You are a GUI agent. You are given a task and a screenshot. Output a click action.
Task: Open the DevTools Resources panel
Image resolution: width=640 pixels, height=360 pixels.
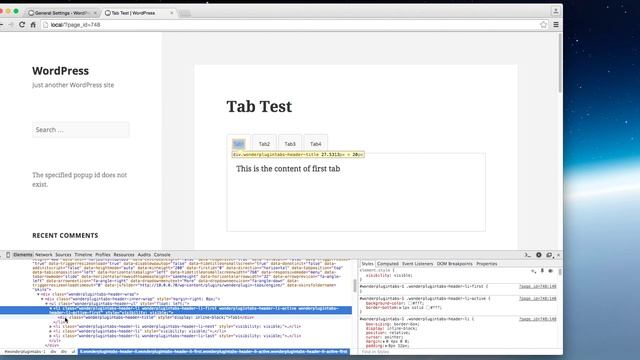click(124, 255)
